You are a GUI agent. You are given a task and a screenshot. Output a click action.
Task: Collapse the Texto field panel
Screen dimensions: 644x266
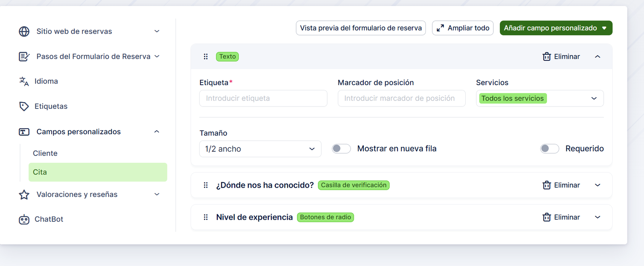597,57
